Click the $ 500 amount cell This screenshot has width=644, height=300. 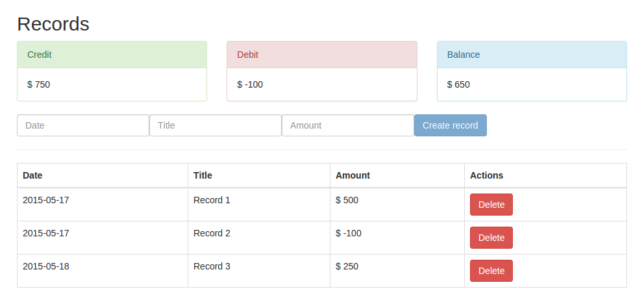point(347,200)
